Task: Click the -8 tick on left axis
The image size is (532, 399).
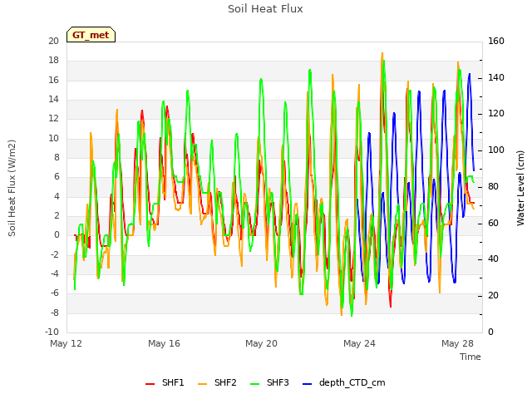Action: click(54, 313)
